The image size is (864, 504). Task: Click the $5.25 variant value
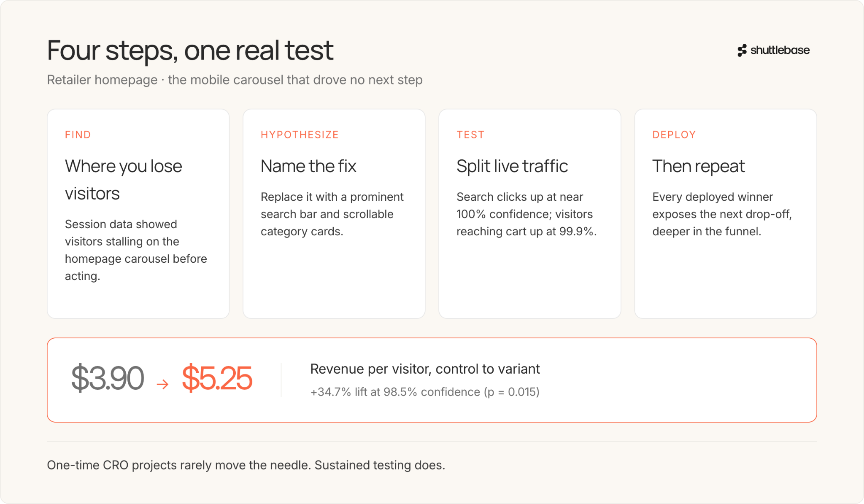217,378
